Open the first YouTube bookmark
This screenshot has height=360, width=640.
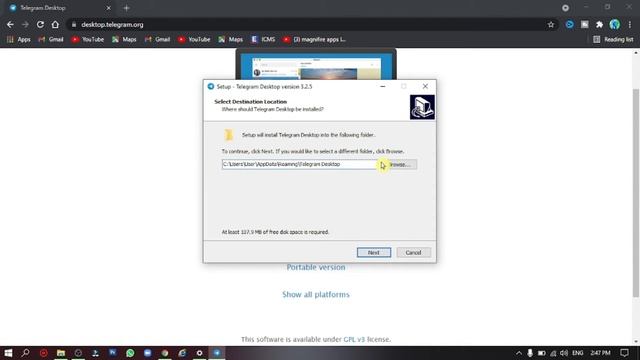(x=88, y=40)
